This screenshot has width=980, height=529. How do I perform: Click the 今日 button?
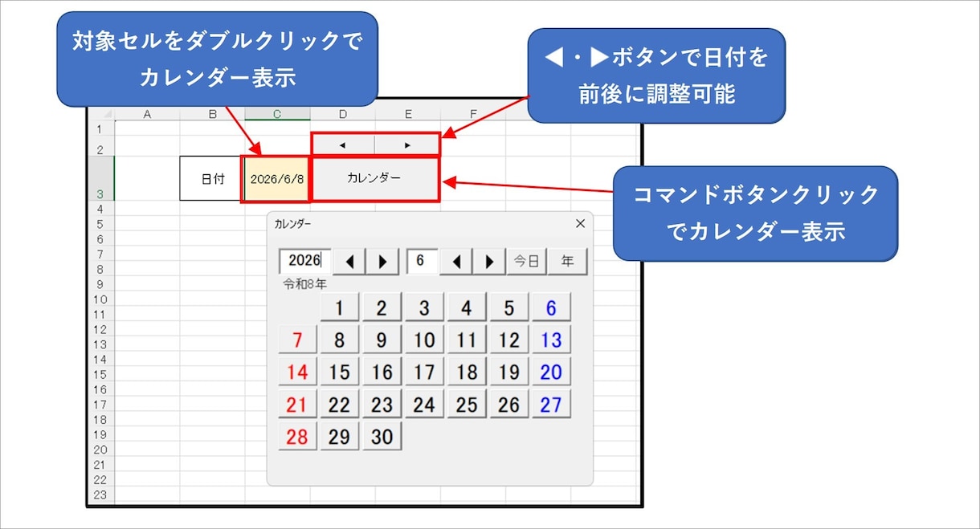[x=526, y=262]
